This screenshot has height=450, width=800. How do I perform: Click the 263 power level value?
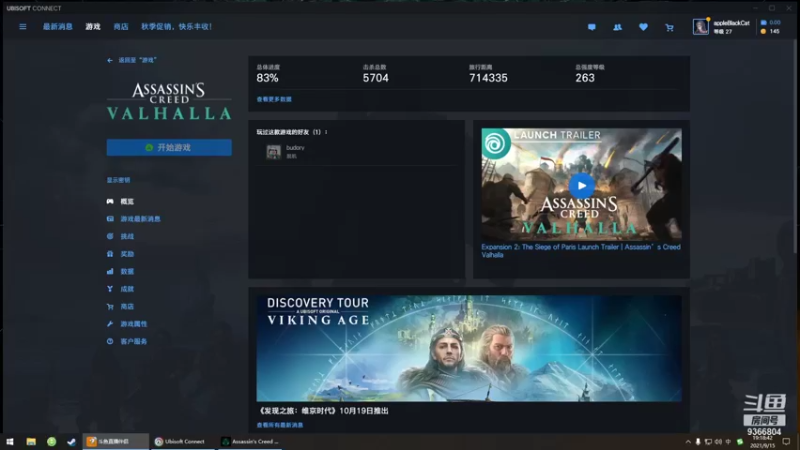click(585, 78)
